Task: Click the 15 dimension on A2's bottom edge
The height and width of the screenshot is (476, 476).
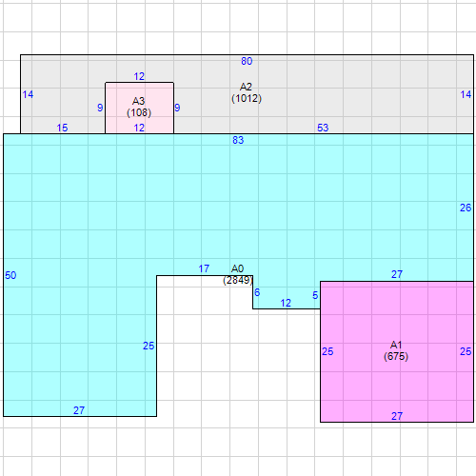Action: click(x=62, y=128)
